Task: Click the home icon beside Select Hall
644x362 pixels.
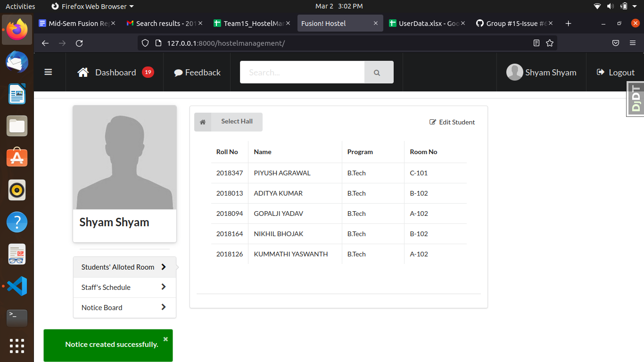Action: tap(203, 122)
